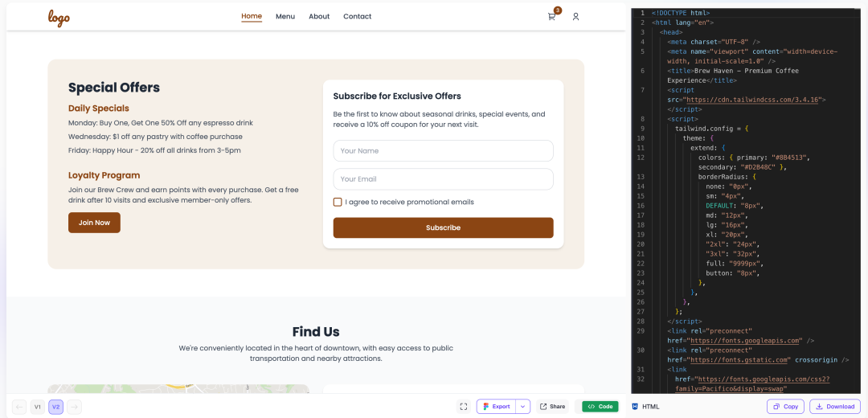
Task: Select the V1 version button
Action: tap(38, 407)
